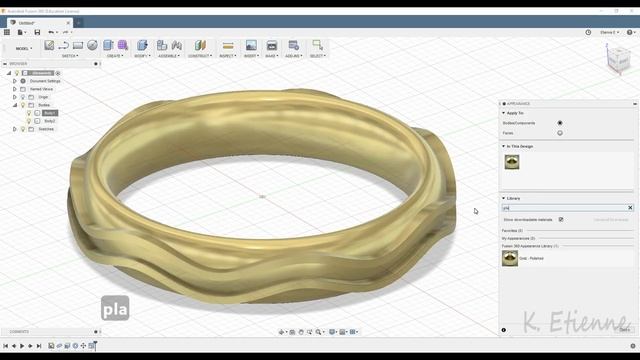Select the Press Pull modify tool
The image size is (640, 360).
click(x=142, y=45)
